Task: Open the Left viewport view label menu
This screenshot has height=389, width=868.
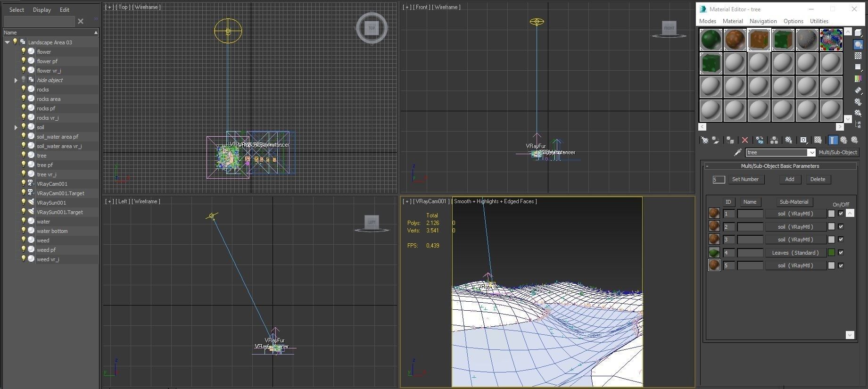Action: [123, 201]
